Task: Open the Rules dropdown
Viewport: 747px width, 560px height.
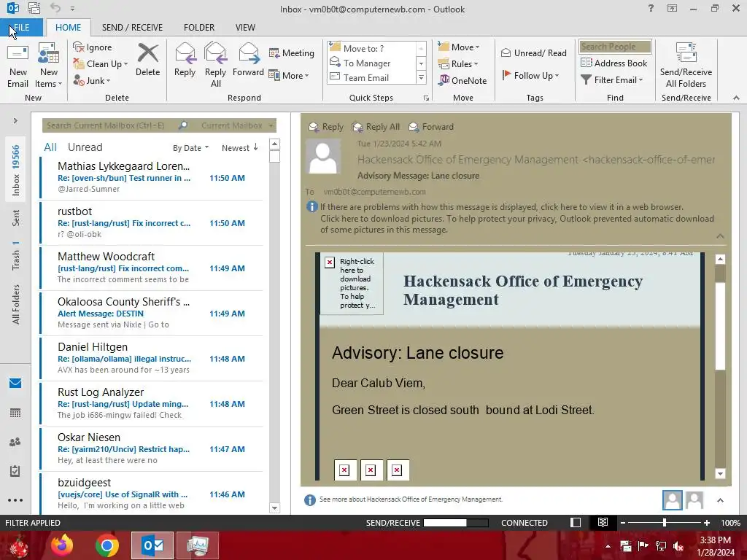Action: pyautogui.click(x=458, y=64)
